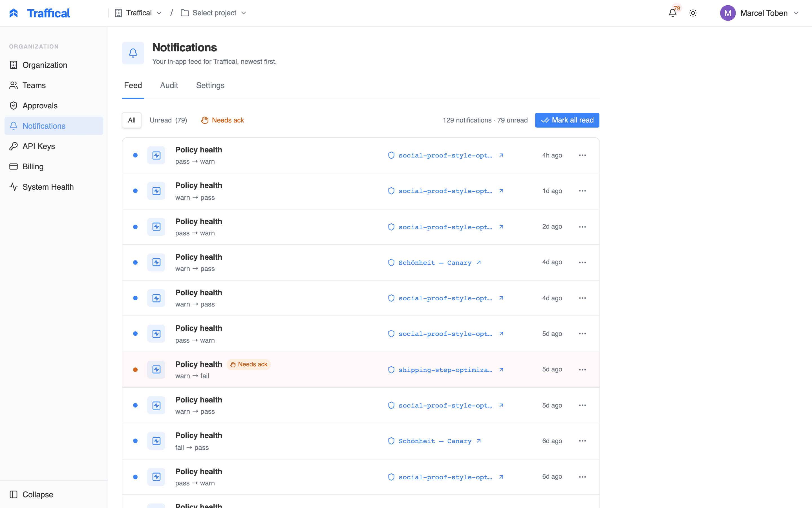Toggle the light/dark theme sun icon
The height and width of the screenshot is (508, 812).
pyautogui.click(x=693, y=13)
